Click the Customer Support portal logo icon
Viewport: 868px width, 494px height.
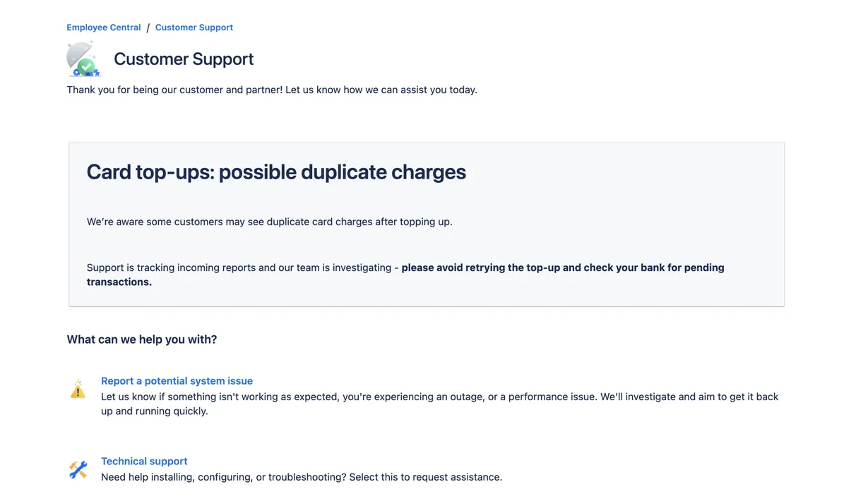pyautogui.click(x=83, y=59)
